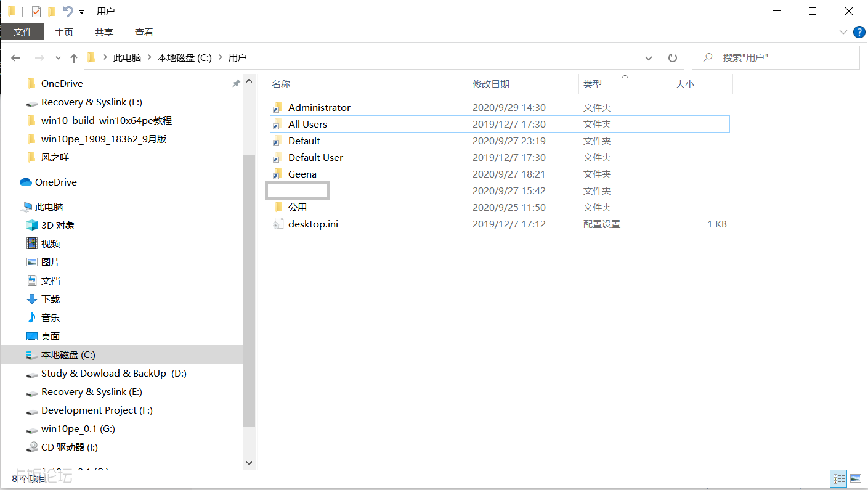Click the 搜索"用户" search box

click(776, 58)
